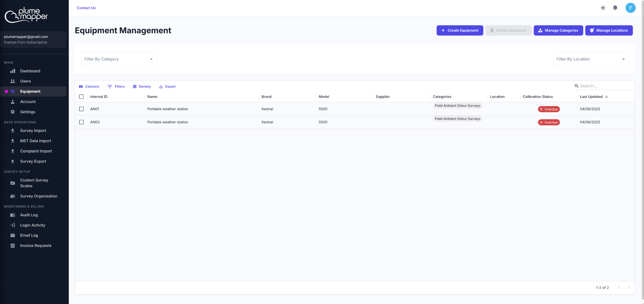Click the Users people icon

tap(13, 81)
